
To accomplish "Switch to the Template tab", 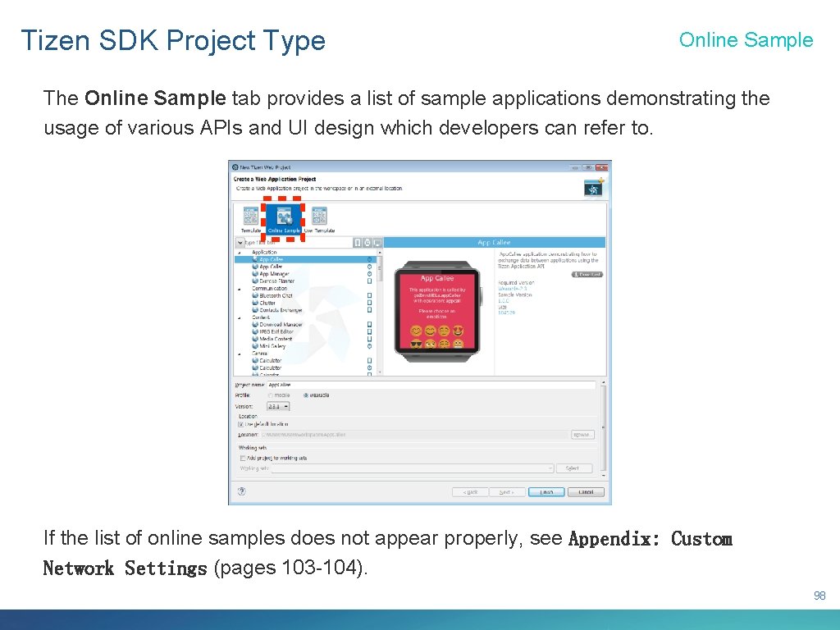I will point(250,220).
